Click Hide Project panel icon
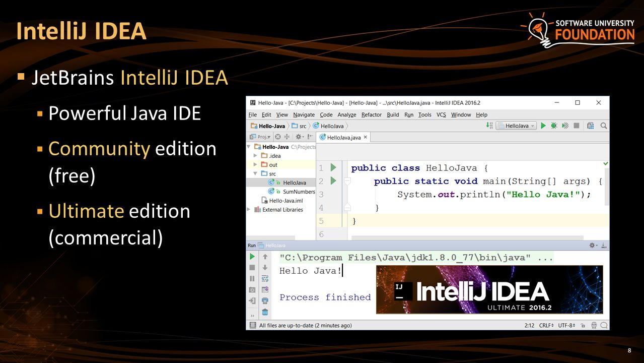Viewport: 644px width, 363px height. 311,137
